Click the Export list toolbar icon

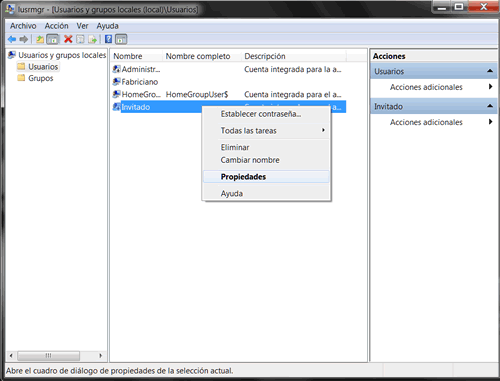(92, 39)
